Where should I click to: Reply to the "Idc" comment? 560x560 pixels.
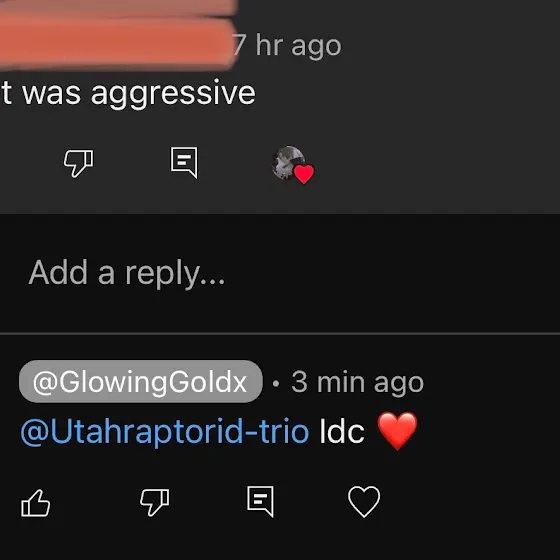click(260, 501)
